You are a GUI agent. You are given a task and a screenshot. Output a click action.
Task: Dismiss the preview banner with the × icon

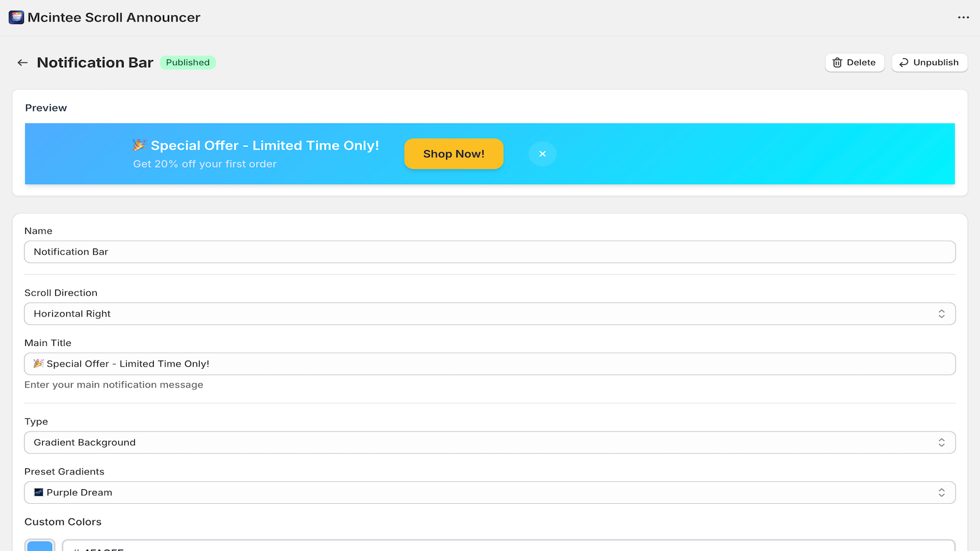(x=542, y=154)
